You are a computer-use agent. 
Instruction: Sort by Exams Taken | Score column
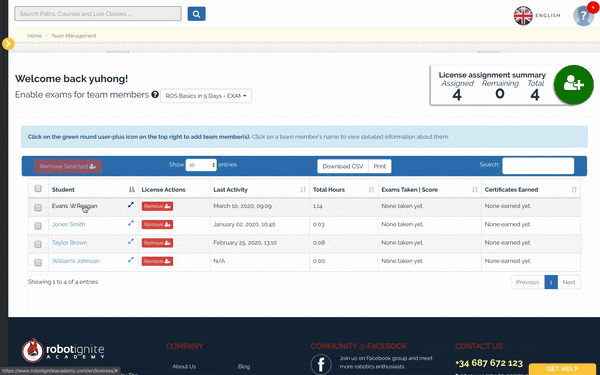[x=430, y=189]
